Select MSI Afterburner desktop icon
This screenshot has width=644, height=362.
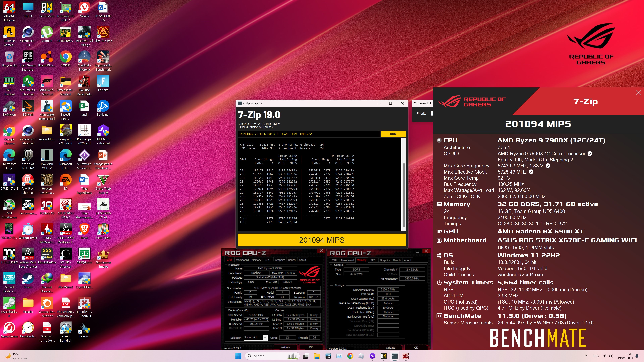click(9, 209)
